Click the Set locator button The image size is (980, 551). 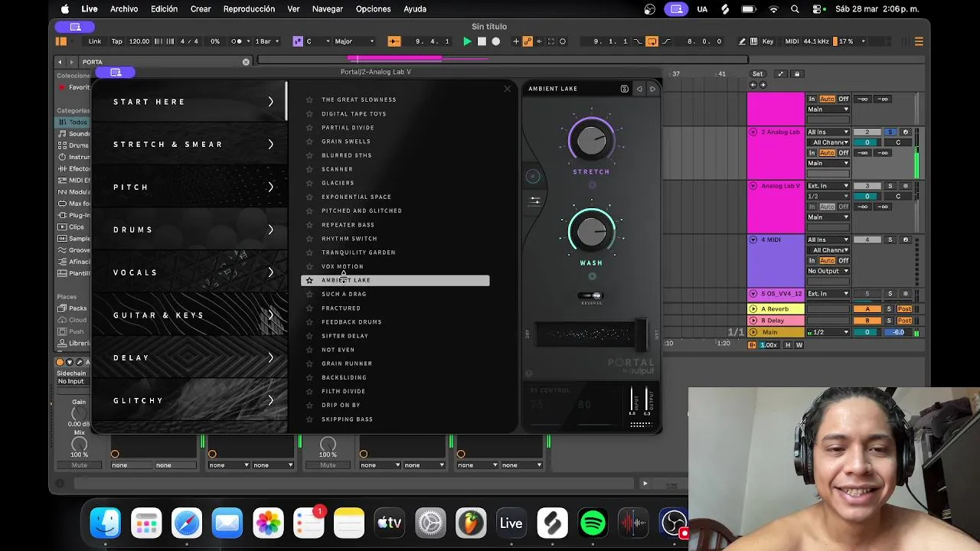pos(757,74)
